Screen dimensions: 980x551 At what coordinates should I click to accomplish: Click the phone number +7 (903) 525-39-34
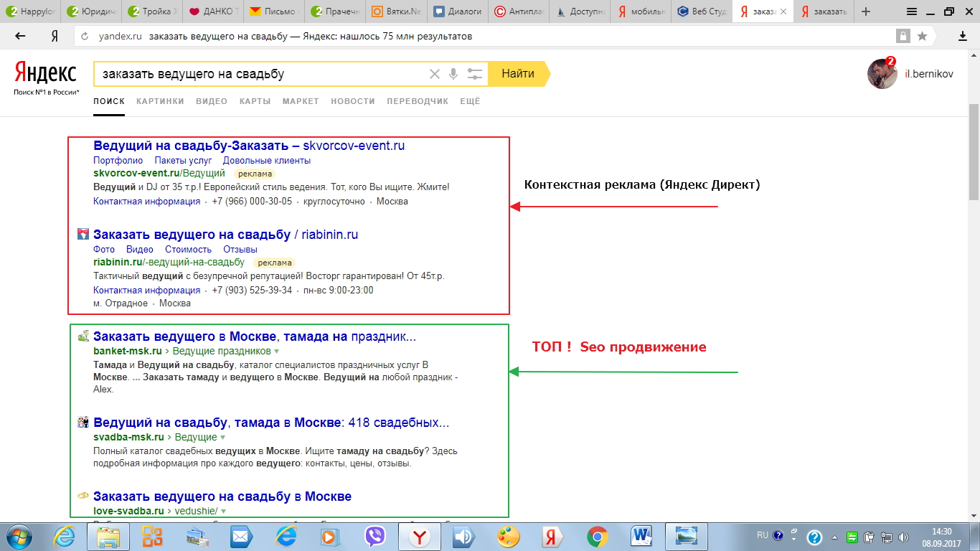(x=252, y=291)
